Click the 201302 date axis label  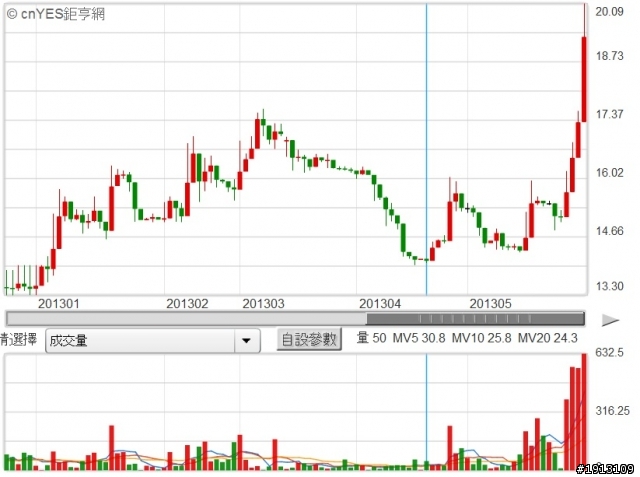coord(187,304)
